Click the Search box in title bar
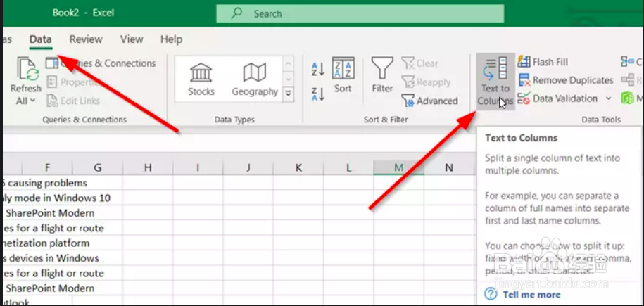This screenshot has height=306, width=644. coord(360,14)
